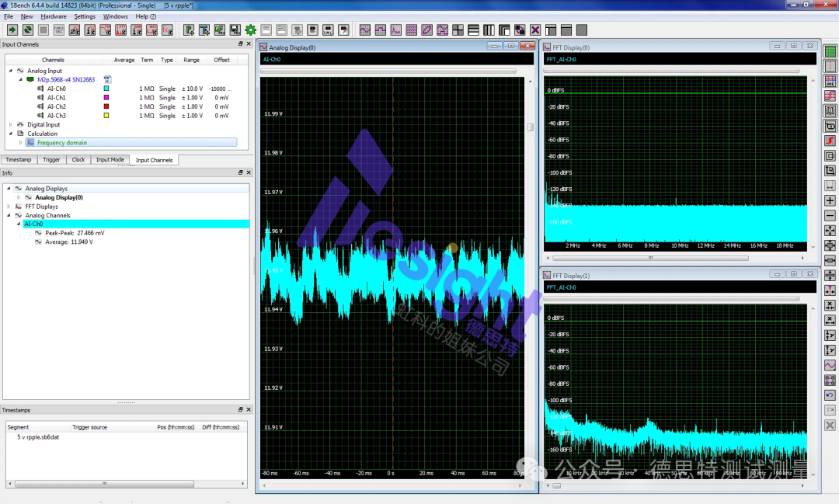Tile windows vertically using the columns icon
This screenshot has height=504, width=839.
[489, 30]
